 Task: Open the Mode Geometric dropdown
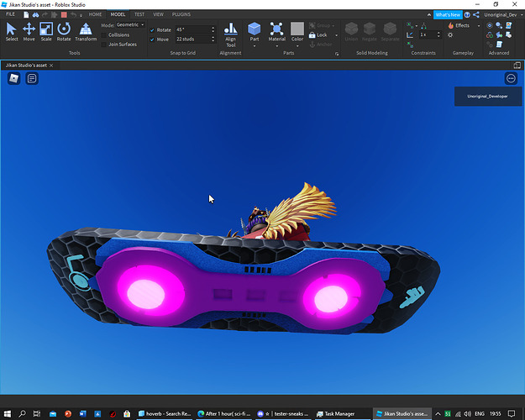(x=130, y=25)
